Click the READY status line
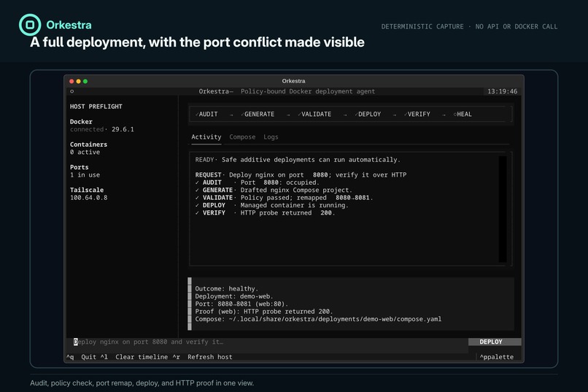The height and width of the screenshot is (392, 588). tap(298, 159)
